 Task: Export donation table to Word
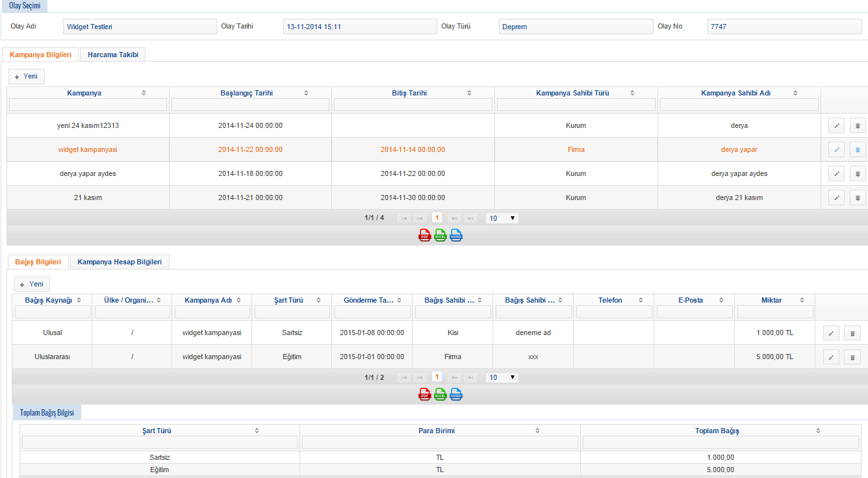tap(456, 395)
